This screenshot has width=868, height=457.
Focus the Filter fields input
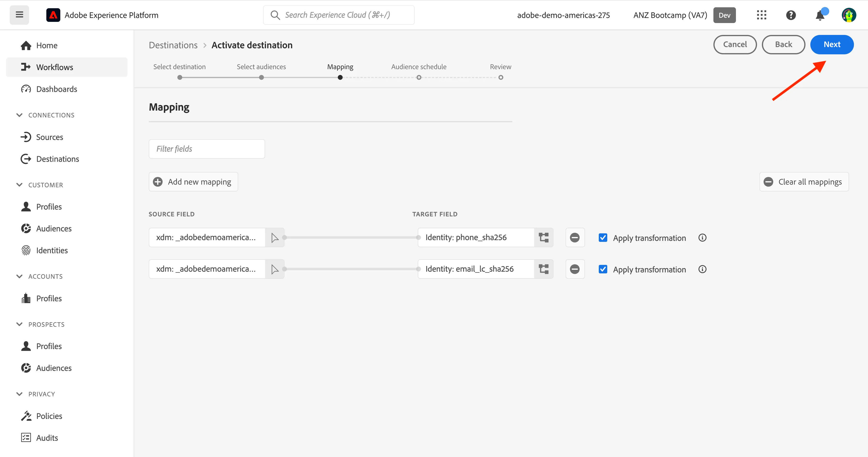[x=206, y=149]
